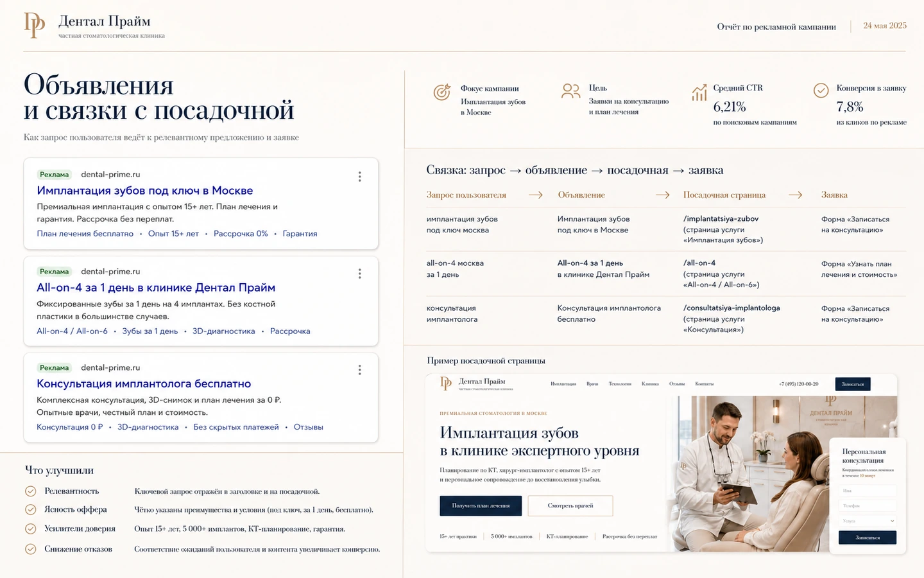The width and height of the screenshot is (924, 578).
Task: Select Контакты in the landing page nav
Action: tap(705, 384)
